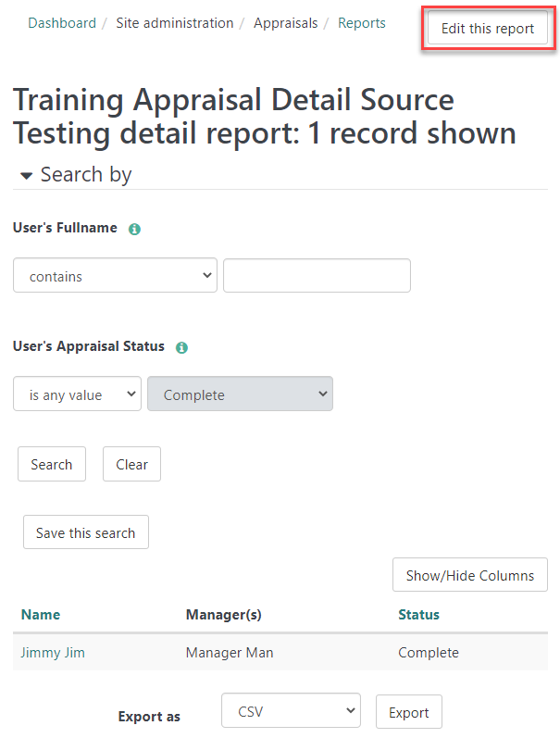Click the Appraisals breadcrumb item
Screen dimensions: 560x738
point(285,23)
